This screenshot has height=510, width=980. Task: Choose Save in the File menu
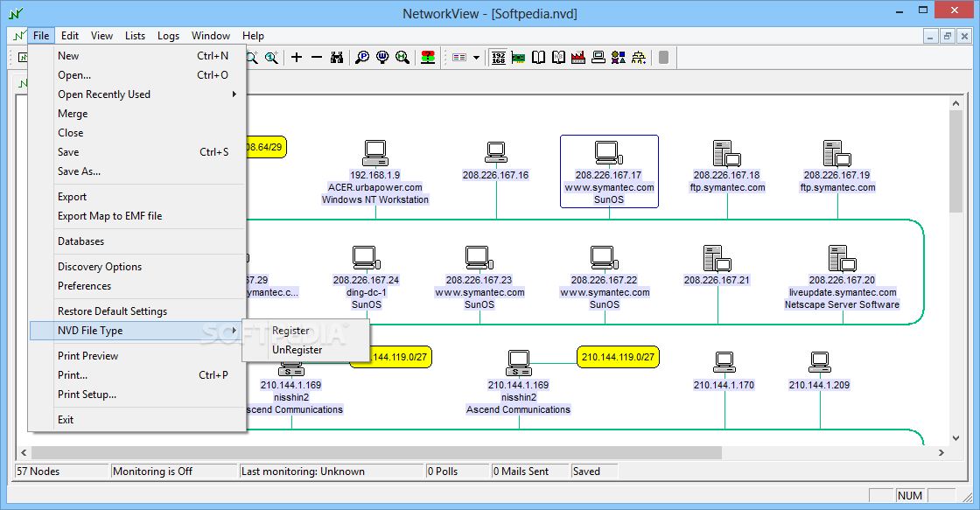(136, 152)
